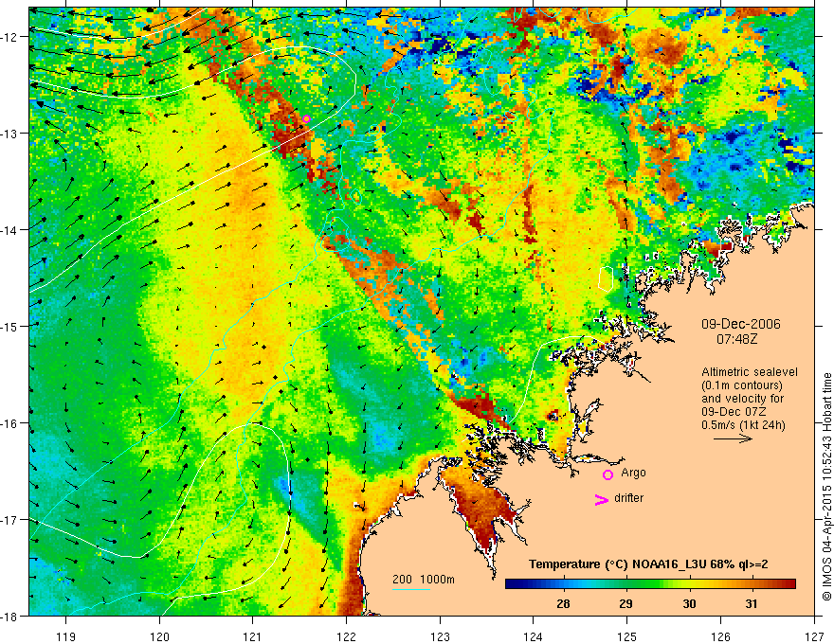Click the longitude label 119
834x644 pixels.
66,636
